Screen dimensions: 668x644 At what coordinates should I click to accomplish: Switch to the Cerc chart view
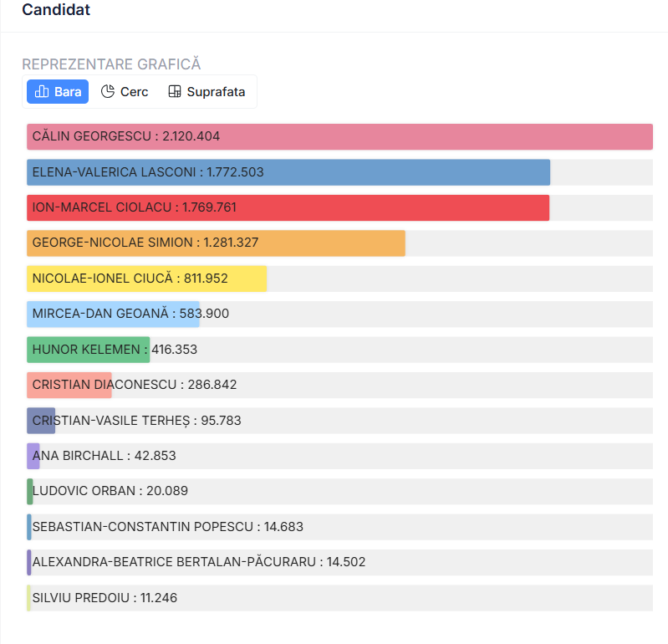[125, 92]
